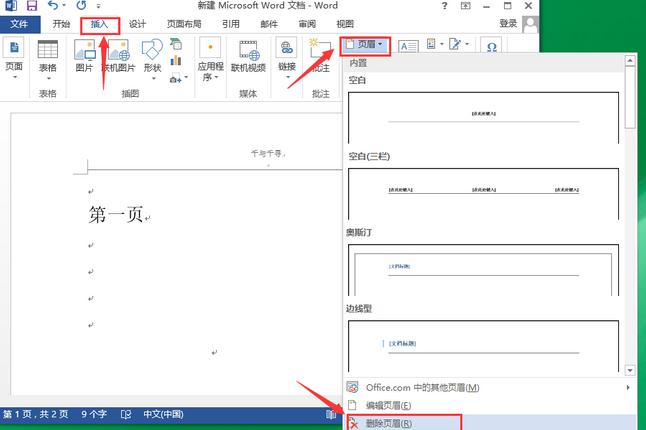Open the 审阅 tab

coord(307,24)
